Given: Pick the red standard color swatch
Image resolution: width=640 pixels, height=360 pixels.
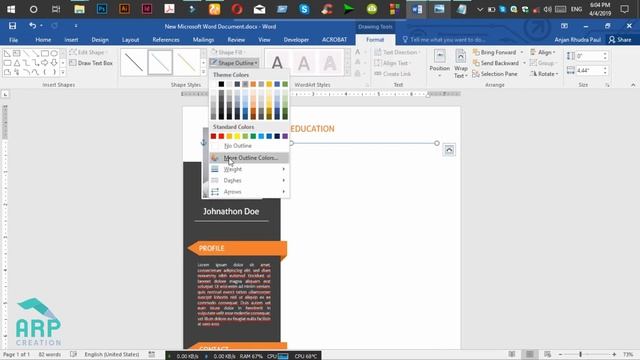Looking at the screenshot, I should coord(221,136).
